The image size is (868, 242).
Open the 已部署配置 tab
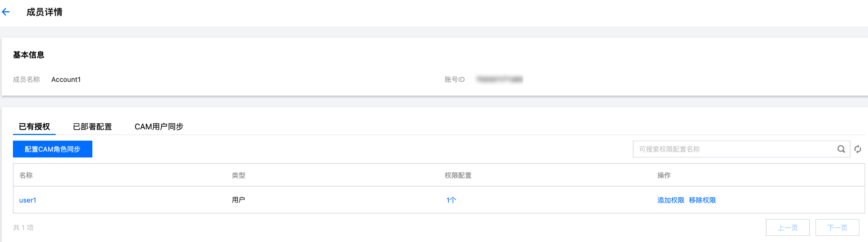point(92,127)
